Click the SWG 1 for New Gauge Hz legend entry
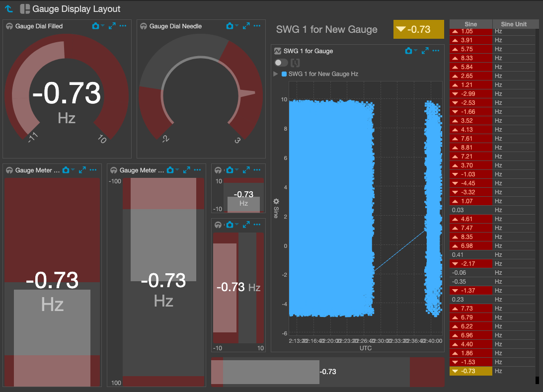This screenshot has height=392, width=543. (323, 74)
